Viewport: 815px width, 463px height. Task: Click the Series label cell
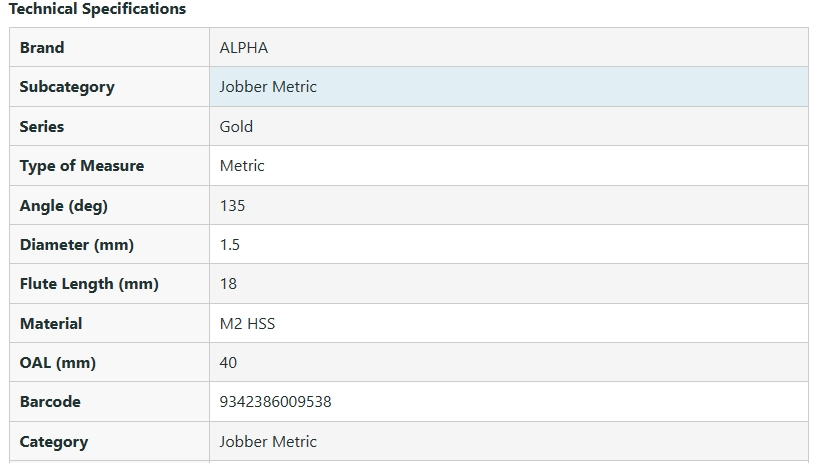point(42,127)
